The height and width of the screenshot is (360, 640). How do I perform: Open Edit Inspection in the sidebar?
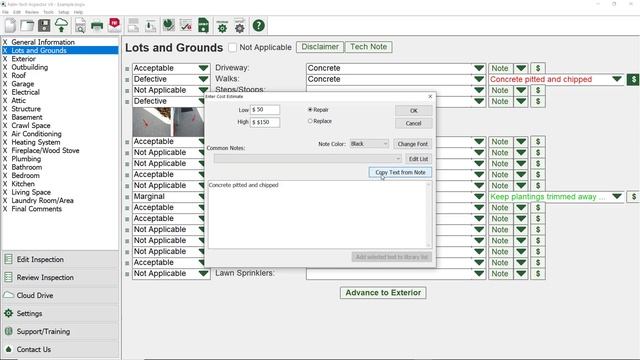pyautogui.click(x=61, y=260)
